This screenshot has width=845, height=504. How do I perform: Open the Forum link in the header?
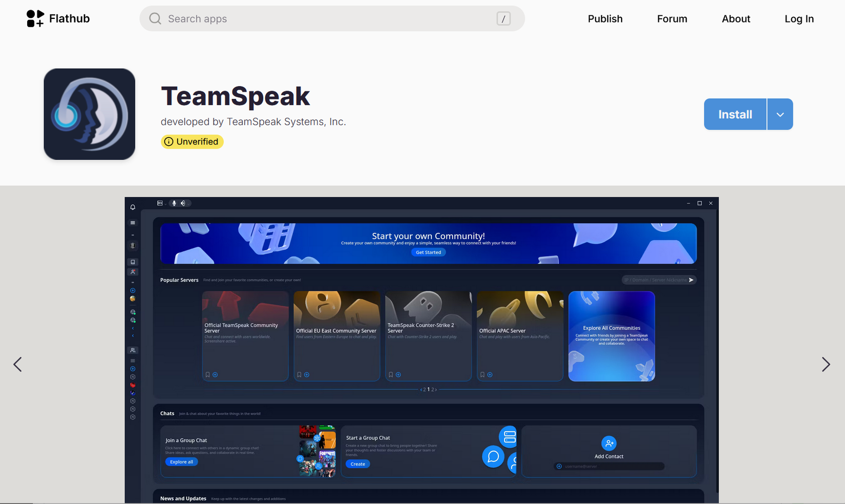click(672, 19)
